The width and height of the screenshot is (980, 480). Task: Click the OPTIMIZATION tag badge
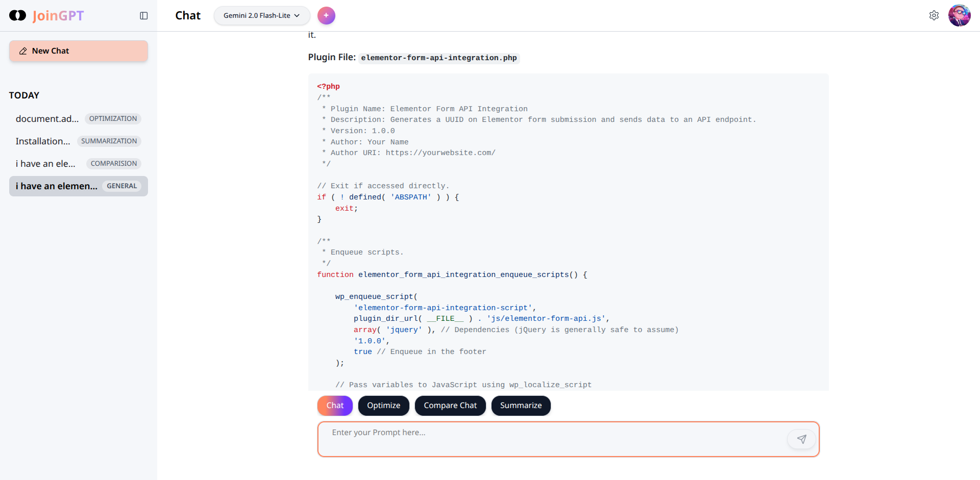113,119
